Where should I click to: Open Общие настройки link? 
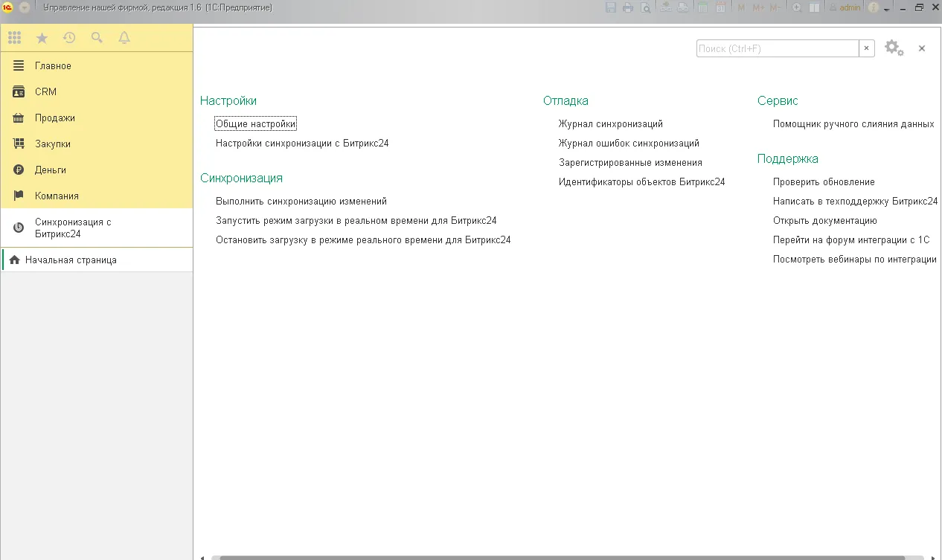point(255,124)
